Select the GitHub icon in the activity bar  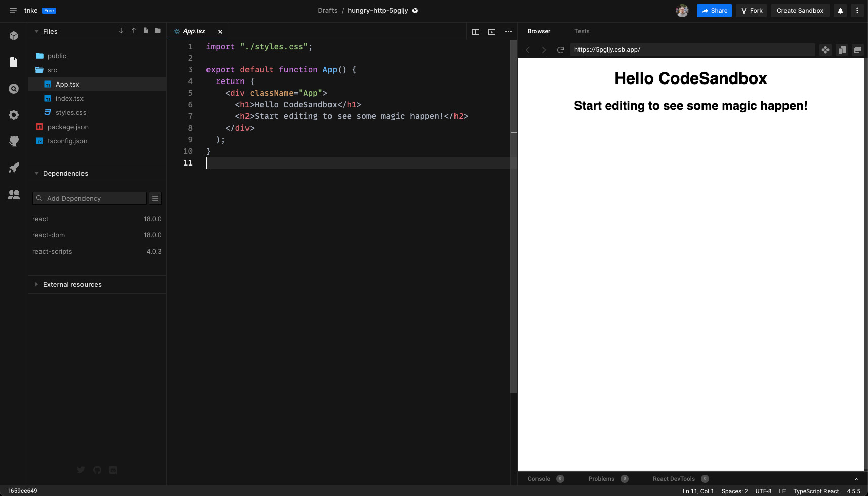pos(13,141)
